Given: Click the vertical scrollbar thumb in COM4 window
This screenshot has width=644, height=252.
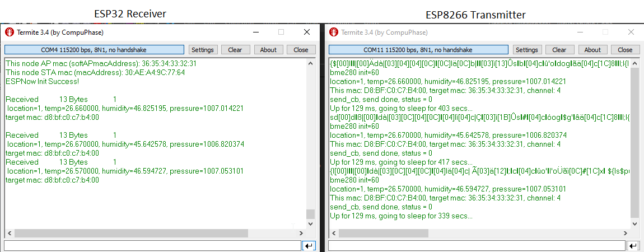Looking at the screenshot, I should pyautogui.click(x=310, y=214).
